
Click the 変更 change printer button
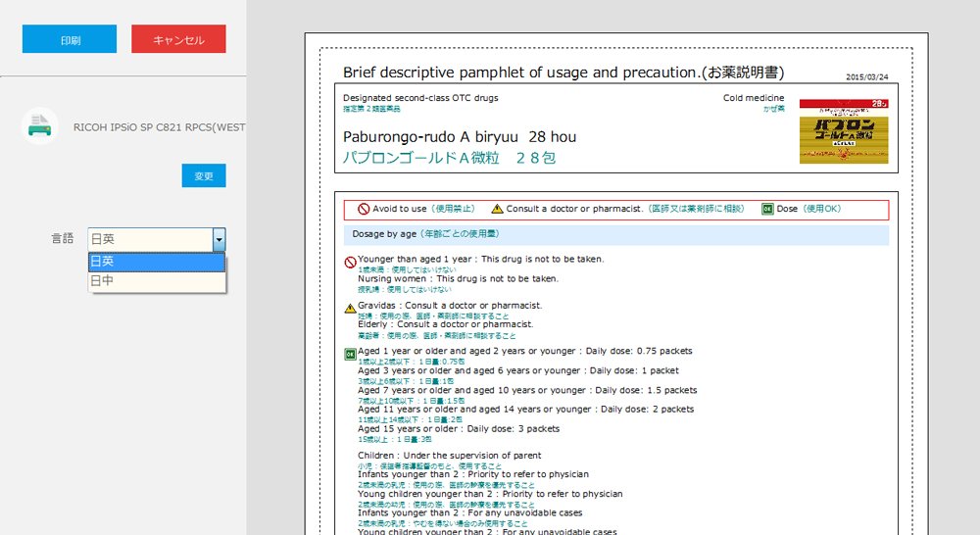tap(204, 175)
